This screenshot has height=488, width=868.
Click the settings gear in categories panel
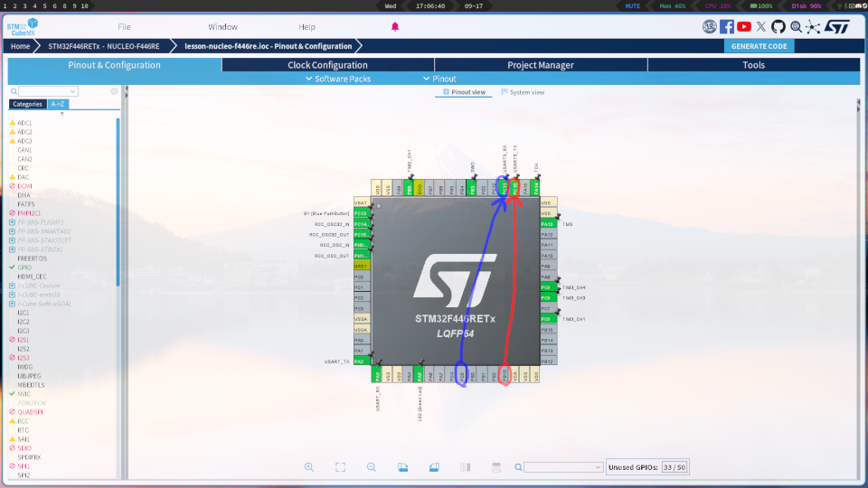pyautogui.click(x=114, y=91)
